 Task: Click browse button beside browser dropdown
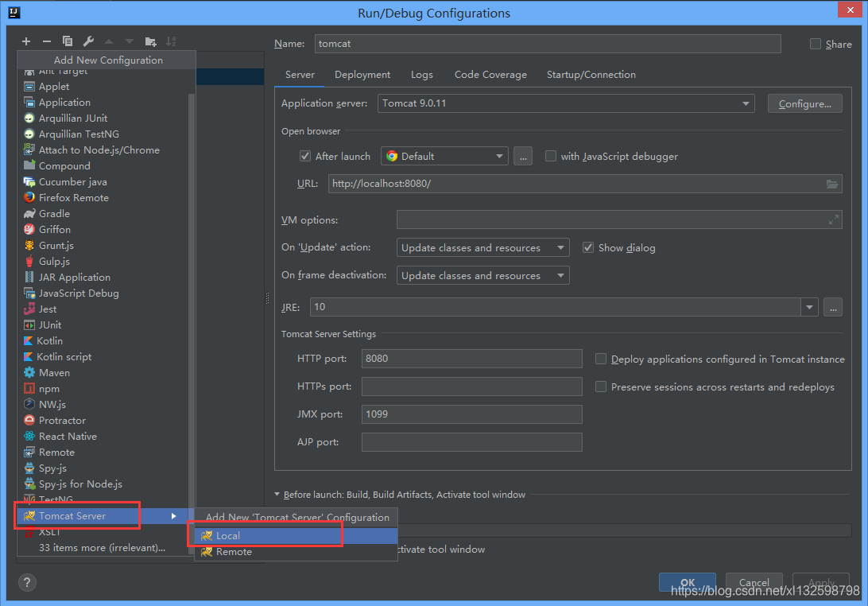(523, 156)
